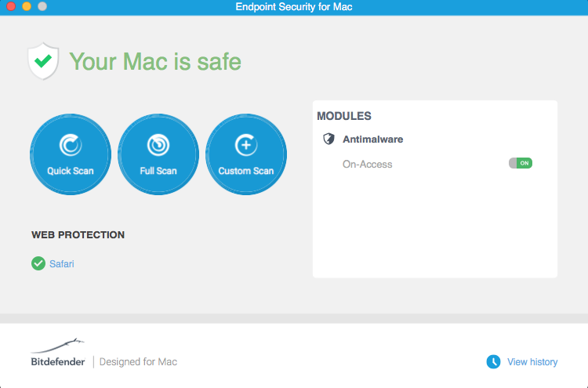This screenshot has height=388, width=588.
Task: Click the "Designed for Mac" text
Action: coord(138,362)
